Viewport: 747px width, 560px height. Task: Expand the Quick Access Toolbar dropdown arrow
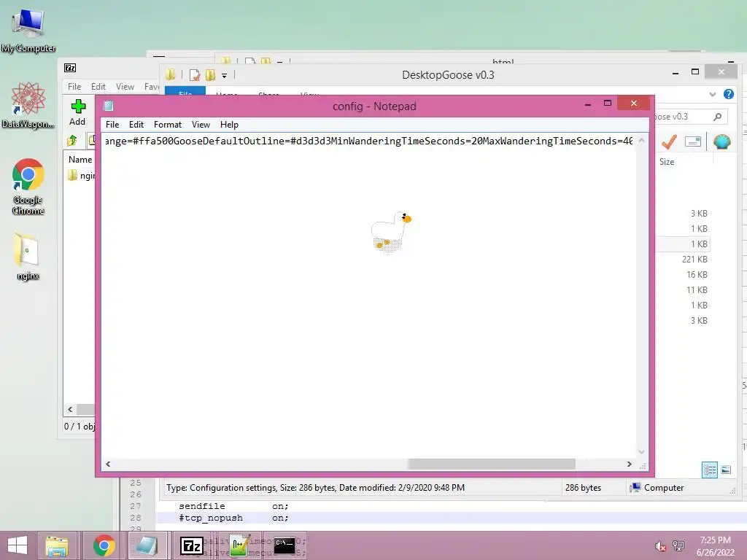point(225,75)
